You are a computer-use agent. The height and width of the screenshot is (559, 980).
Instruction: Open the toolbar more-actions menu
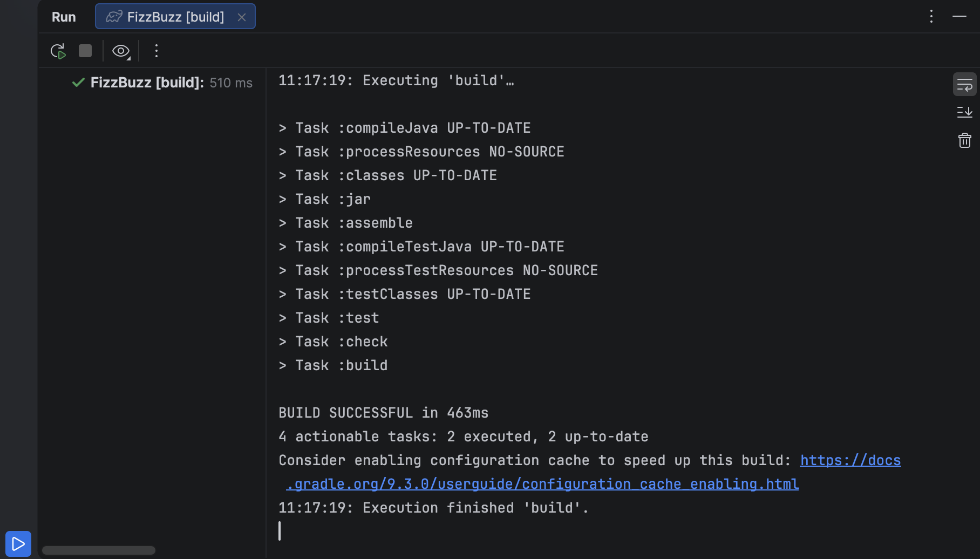tap(156, 51)
